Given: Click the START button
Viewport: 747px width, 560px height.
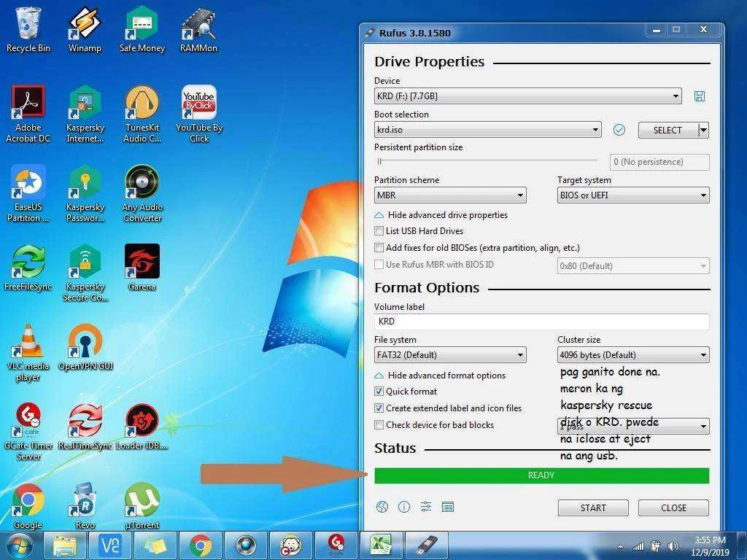Looking at the screenshot, I should 593,507.
